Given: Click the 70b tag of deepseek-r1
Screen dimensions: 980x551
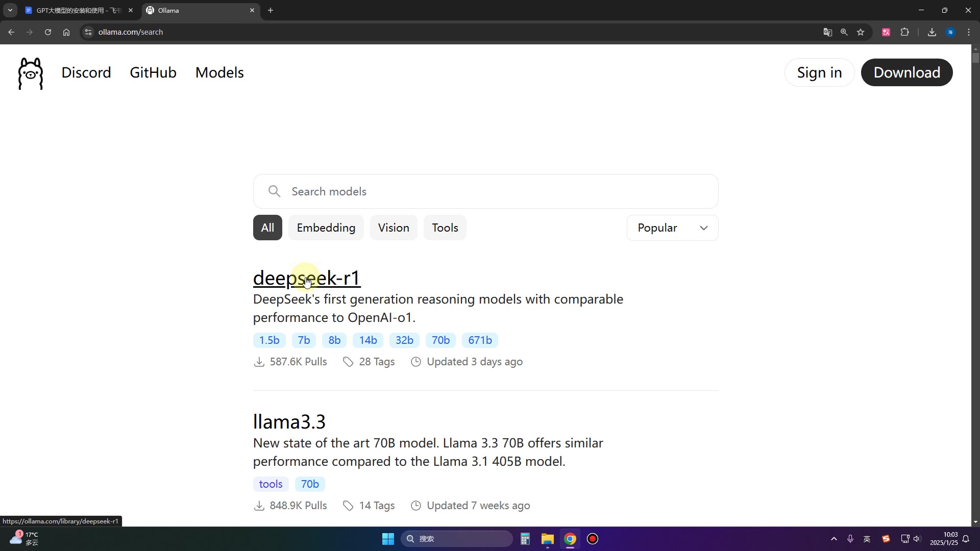Looking at the screenshot, I should point(440,340).
